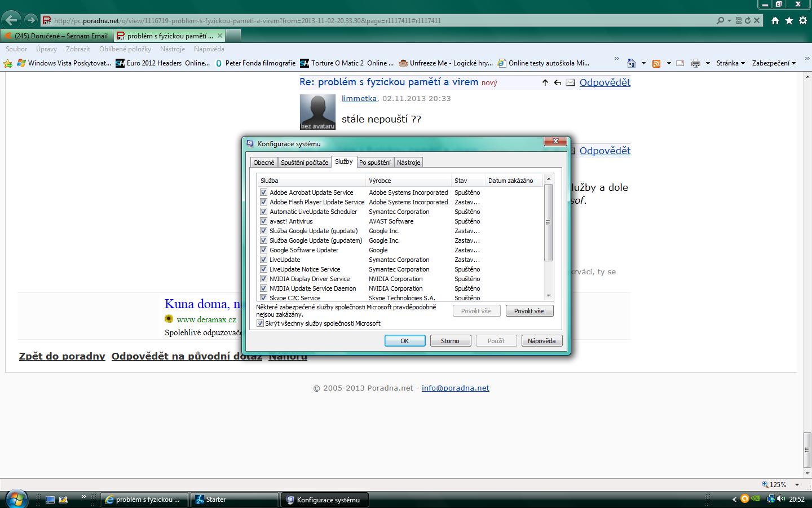The height and width of the screenshot is (508, 812).
Task: Click the volume speaker tray icon
Action: pyautogui.click(x=781, y=499)
